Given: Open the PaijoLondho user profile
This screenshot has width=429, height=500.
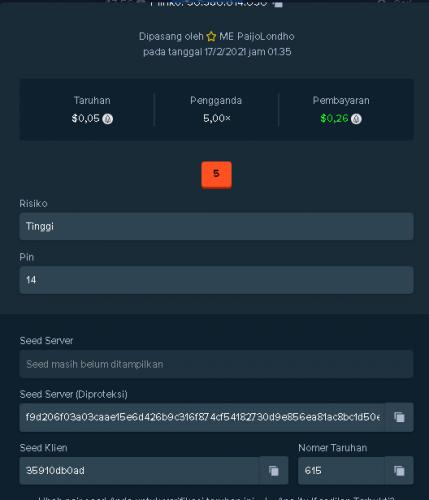Looking at the screenshot, I should tap(257, 36).
